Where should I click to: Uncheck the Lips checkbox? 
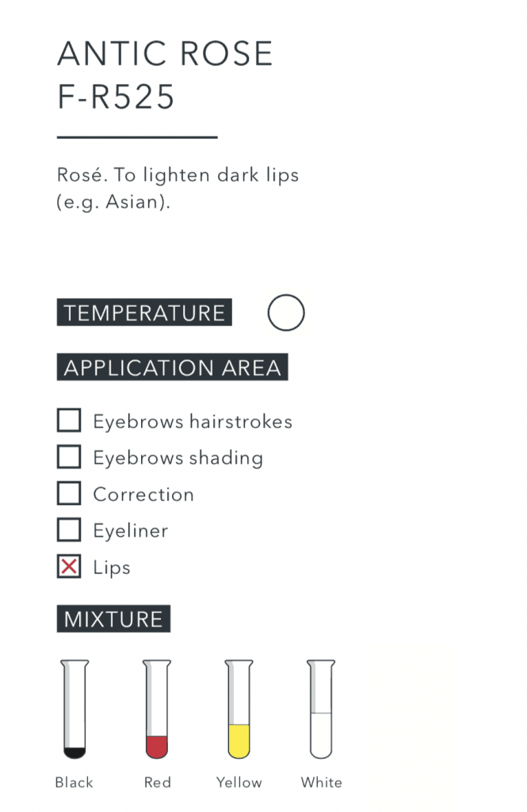pyautogui.click(x=69, y=567)
